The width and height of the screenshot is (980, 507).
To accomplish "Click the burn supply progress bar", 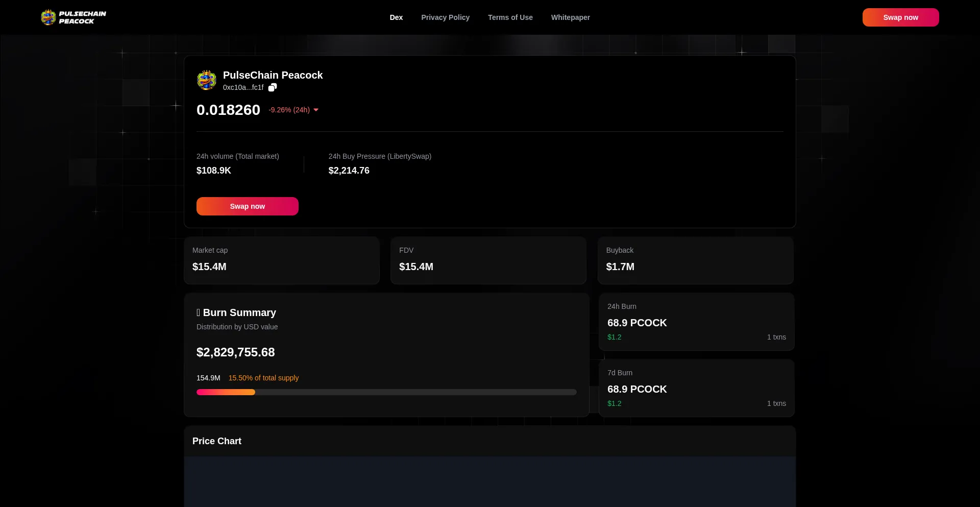I will click(x=386, y=392).
